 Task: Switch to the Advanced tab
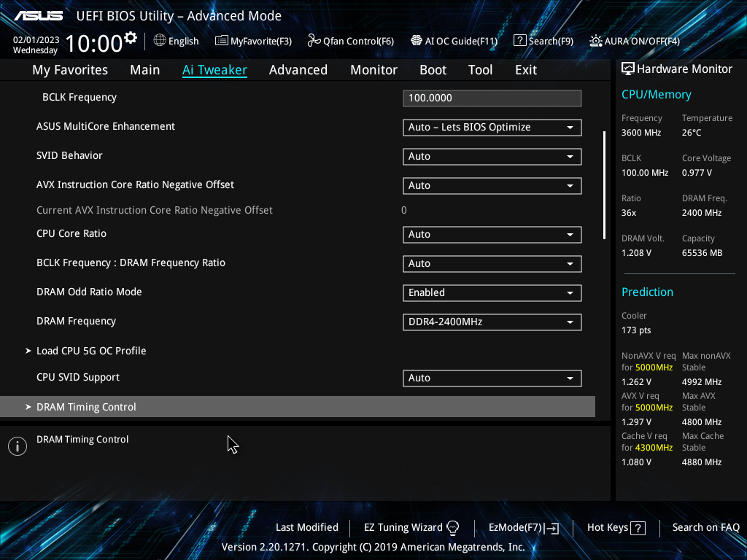point(298,69)
